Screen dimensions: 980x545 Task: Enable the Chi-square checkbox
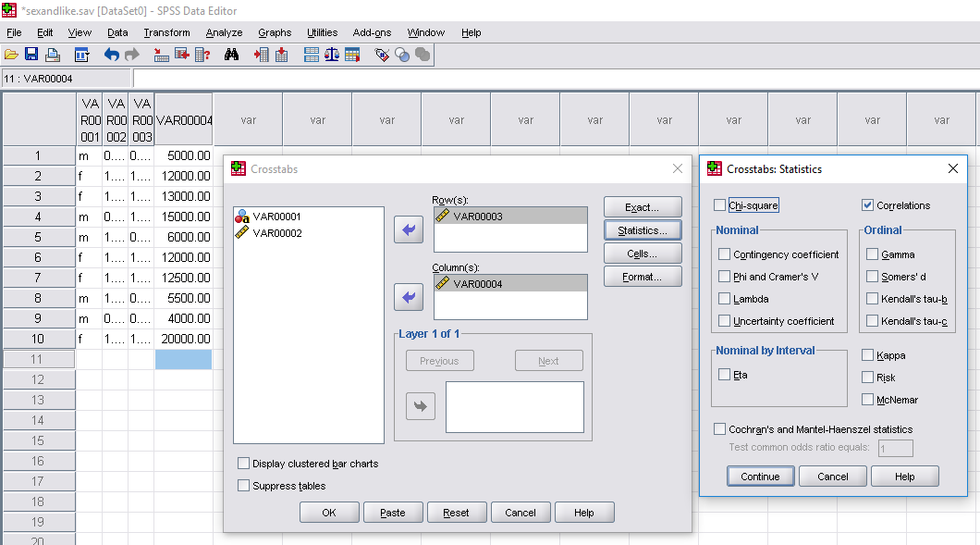coord(720,205)
